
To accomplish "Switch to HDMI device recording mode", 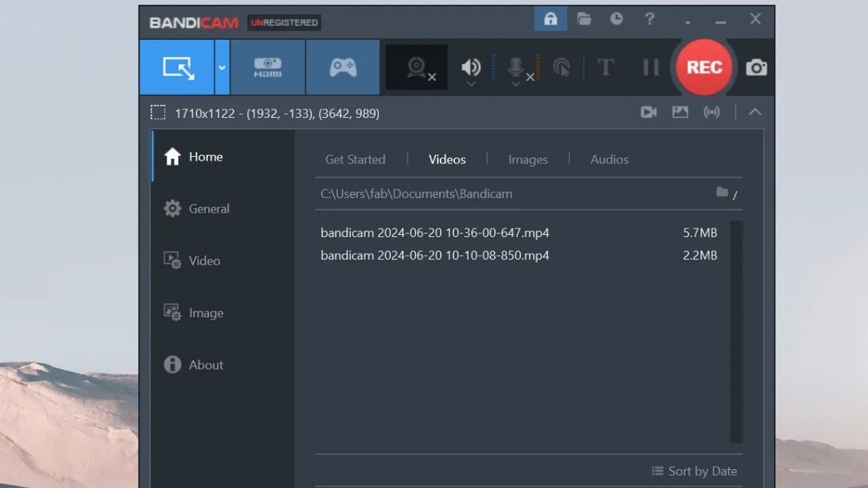I will (x=268, y=67).
